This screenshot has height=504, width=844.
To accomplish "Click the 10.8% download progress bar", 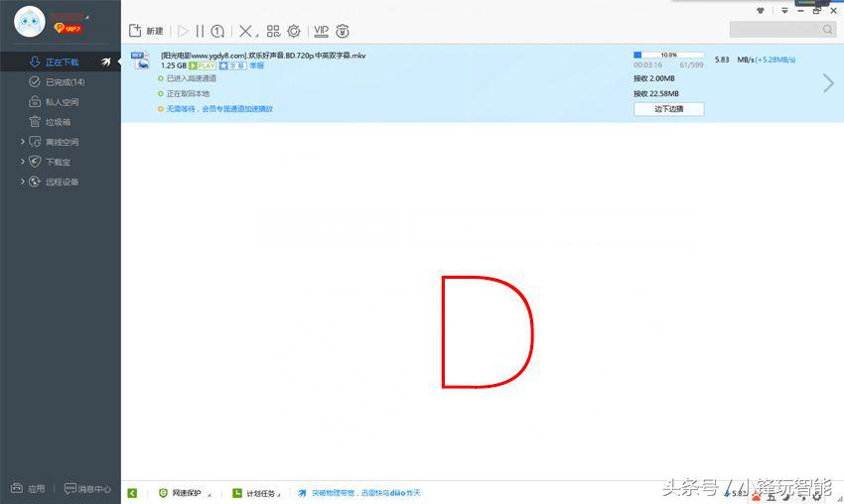I will tap(668, 55).
